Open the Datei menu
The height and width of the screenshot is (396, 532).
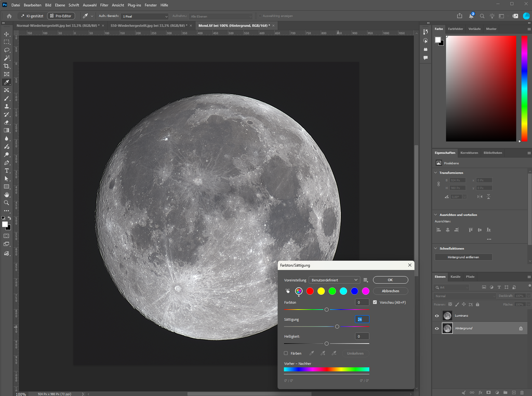[16, 5]
